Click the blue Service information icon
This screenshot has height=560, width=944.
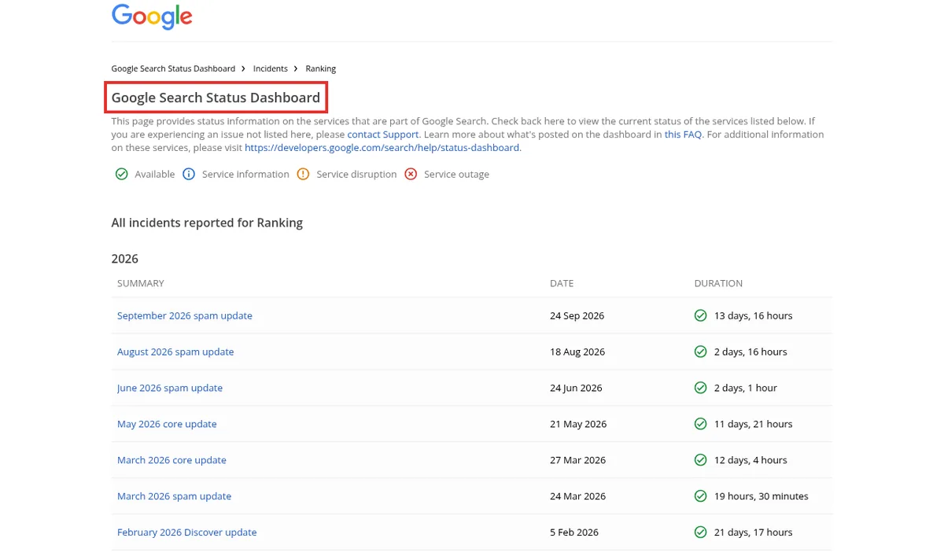point(189,174)
